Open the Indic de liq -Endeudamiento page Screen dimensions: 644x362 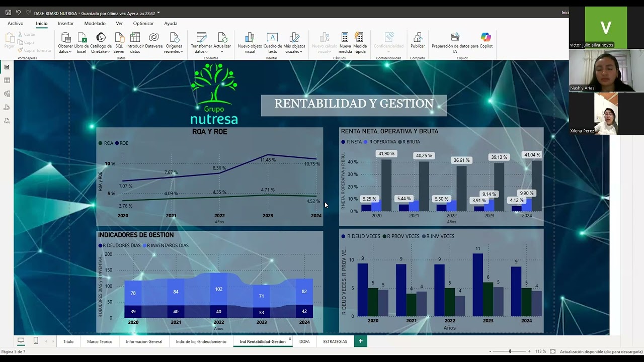201,341
